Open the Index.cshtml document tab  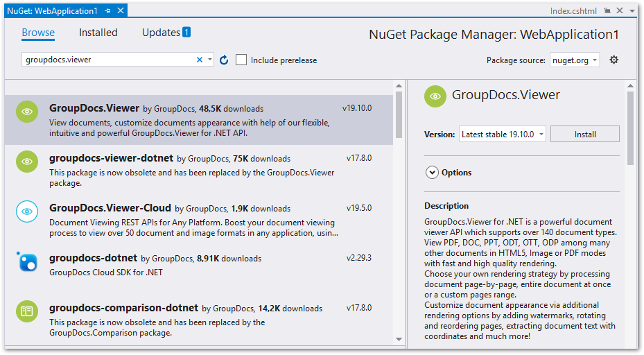point(573,12)
